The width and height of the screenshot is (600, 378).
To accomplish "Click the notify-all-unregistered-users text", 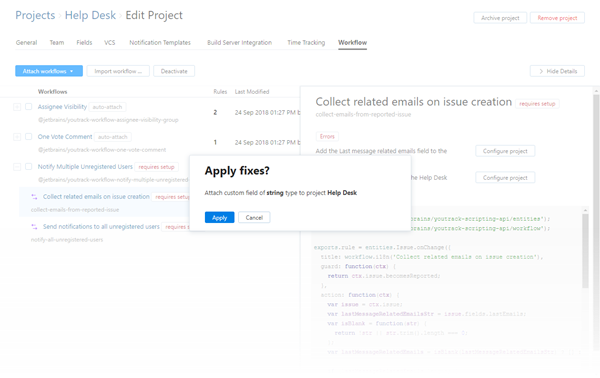I will tap(67, 240).
